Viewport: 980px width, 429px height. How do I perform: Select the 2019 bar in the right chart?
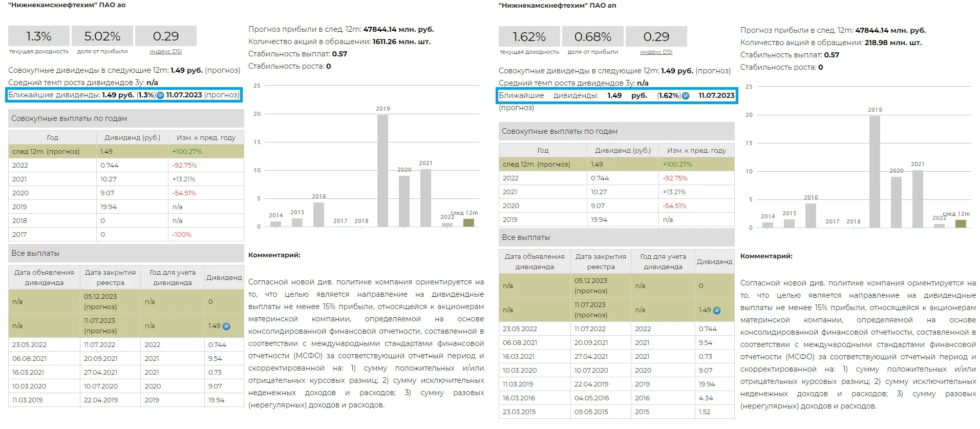tap(875, 171)
